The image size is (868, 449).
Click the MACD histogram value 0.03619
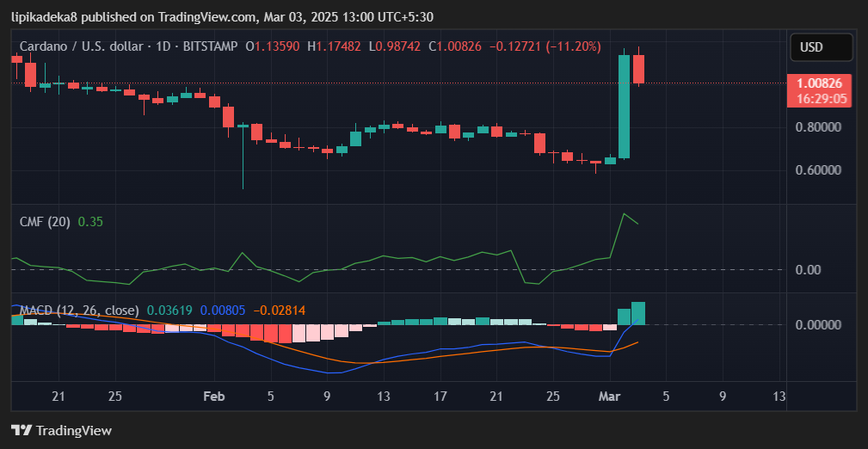coord(169,311)
